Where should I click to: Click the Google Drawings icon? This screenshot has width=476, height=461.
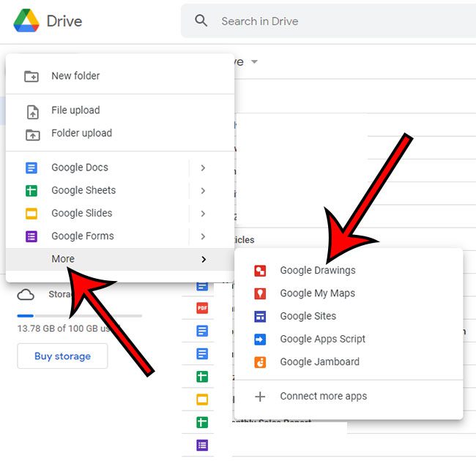(x=260, y=271)
